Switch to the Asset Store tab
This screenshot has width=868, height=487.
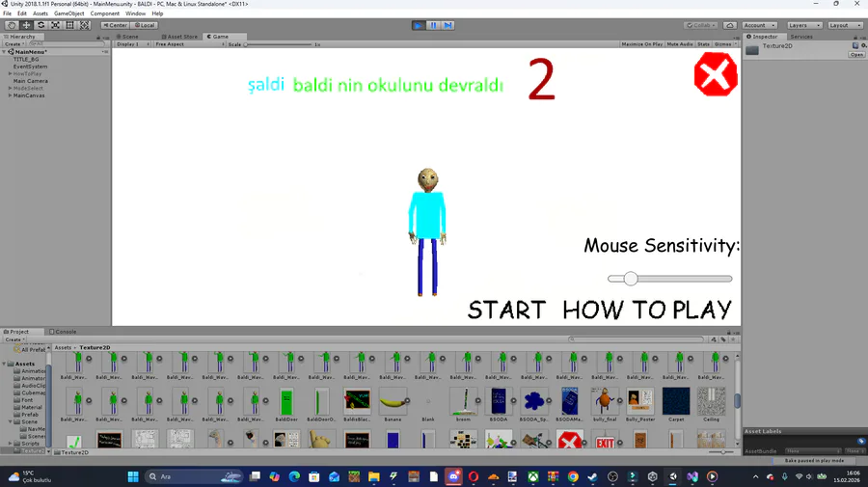tap(179, 37)
